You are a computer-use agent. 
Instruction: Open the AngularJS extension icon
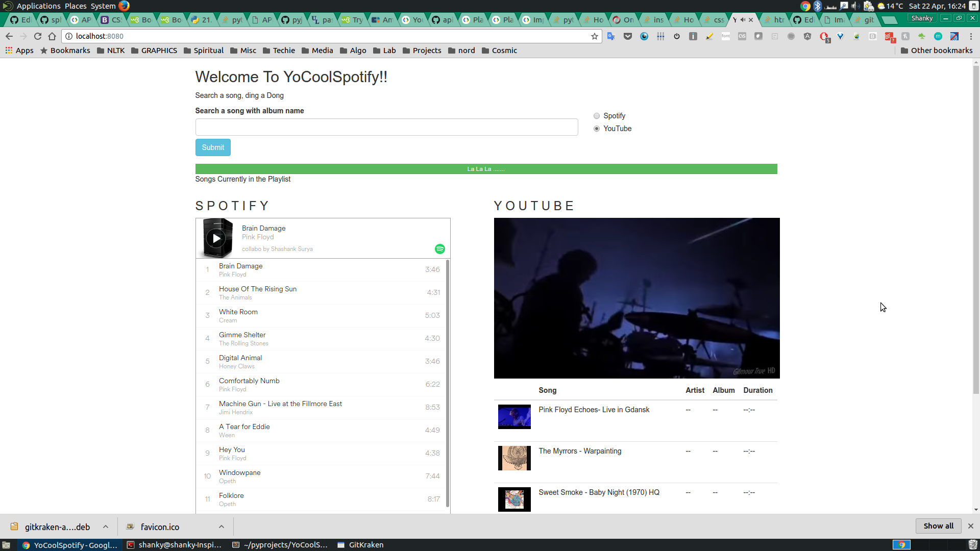807,36
